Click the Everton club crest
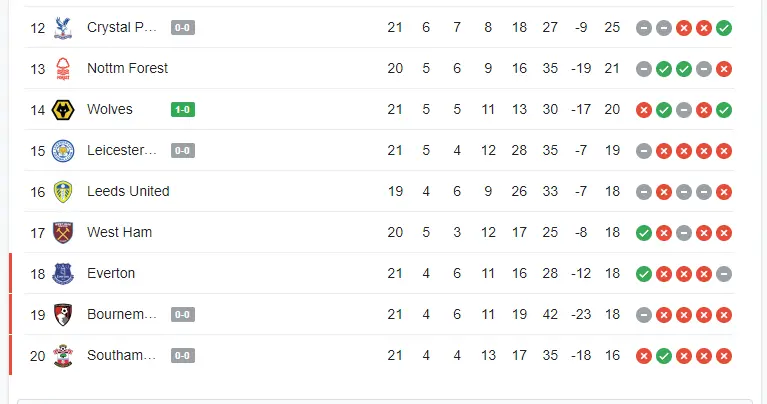This screenshot has height=404, width=767. [64, 273]
